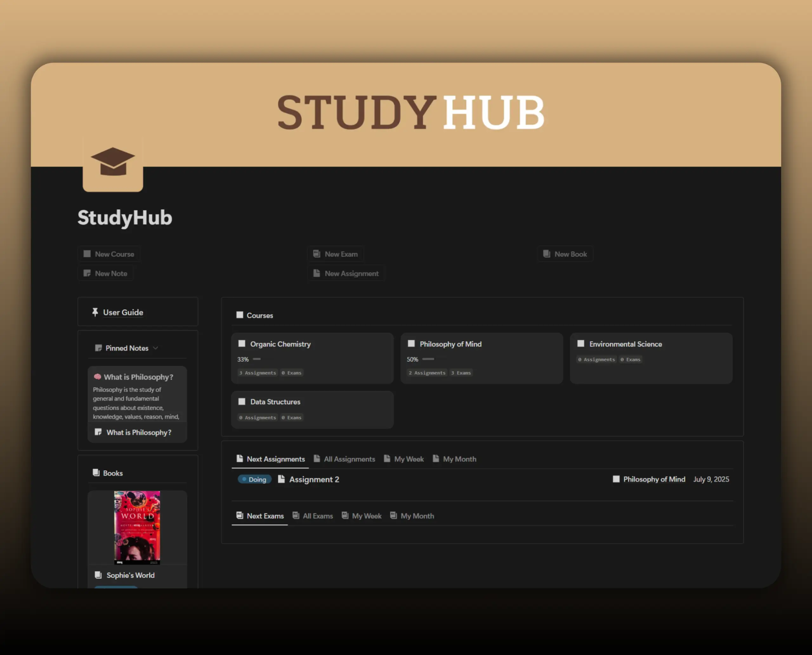
Task: Click the New Assignment page icon
Action: point(316,273)
